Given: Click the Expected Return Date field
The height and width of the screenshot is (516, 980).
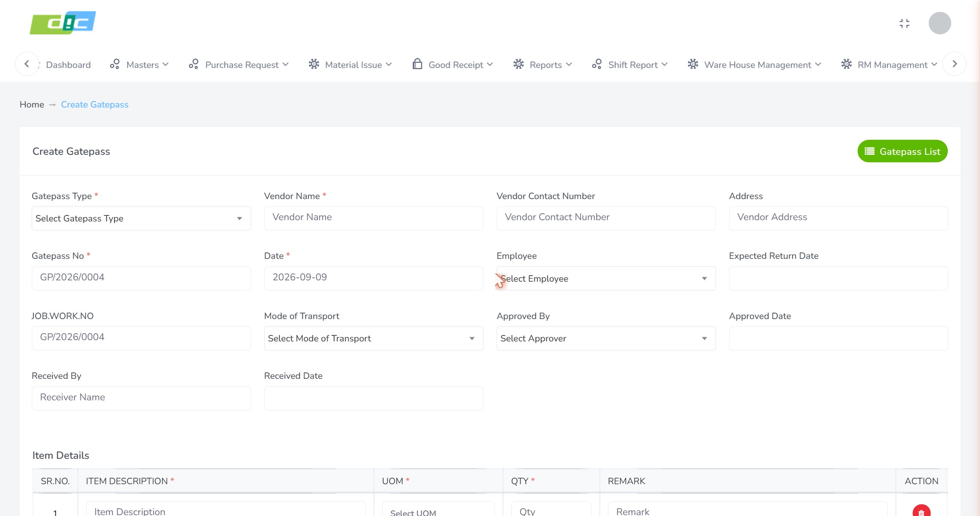Looking at the screenshot, I should tap(838, 278).
